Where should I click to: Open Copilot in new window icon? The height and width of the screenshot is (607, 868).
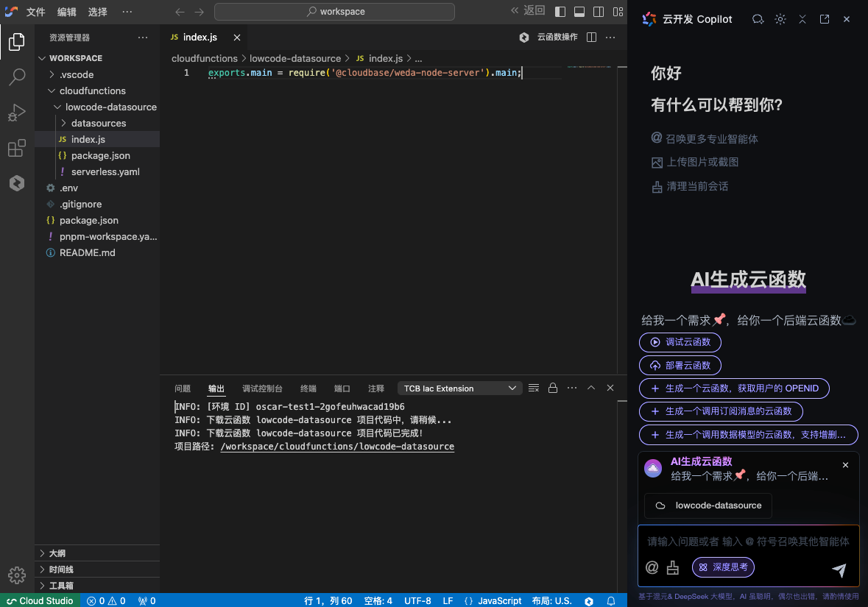pos(825,19)
